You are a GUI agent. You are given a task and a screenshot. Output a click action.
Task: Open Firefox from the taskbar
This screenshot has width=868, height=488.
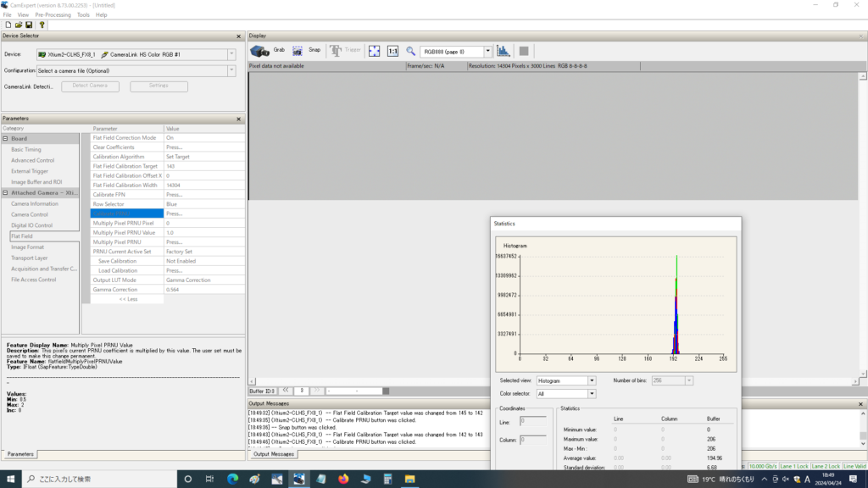click(342, 480)
